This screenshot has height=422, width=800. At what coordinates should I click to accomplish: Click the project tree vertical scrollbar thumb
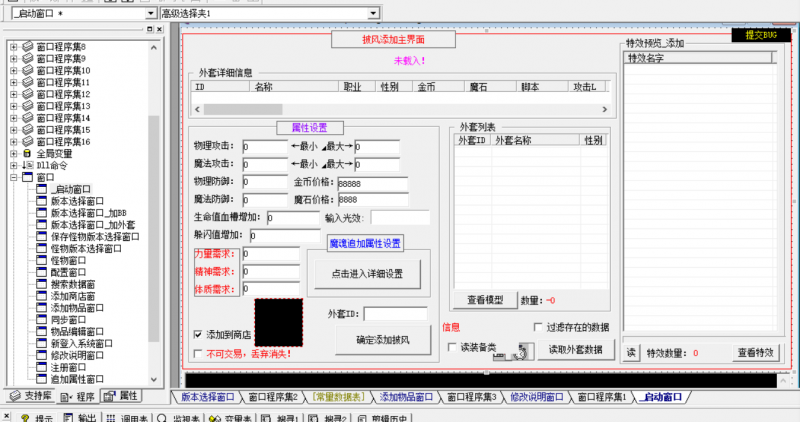(x=154, y=229)
